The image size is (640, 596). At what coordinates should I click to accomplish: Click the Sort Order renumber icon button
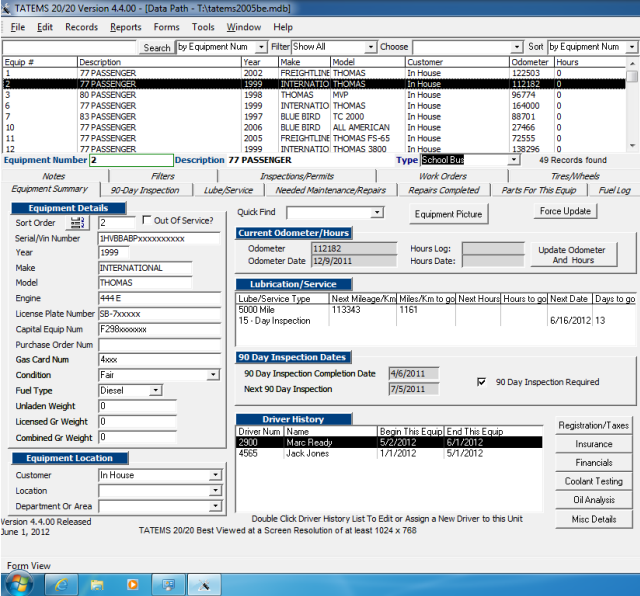(x=78, y=222)
